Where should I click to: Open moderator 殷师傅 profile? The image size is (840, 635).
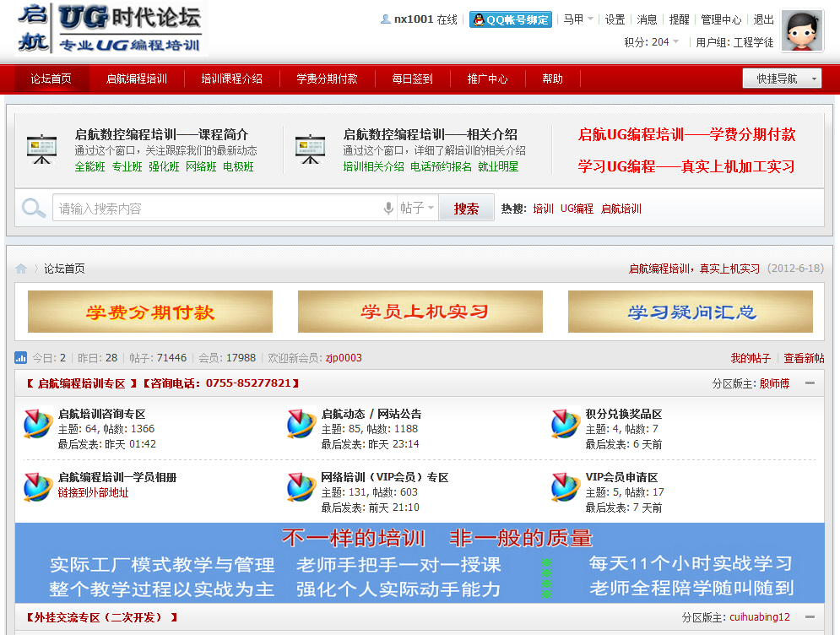pyautogui.click(x=774, y=383)
